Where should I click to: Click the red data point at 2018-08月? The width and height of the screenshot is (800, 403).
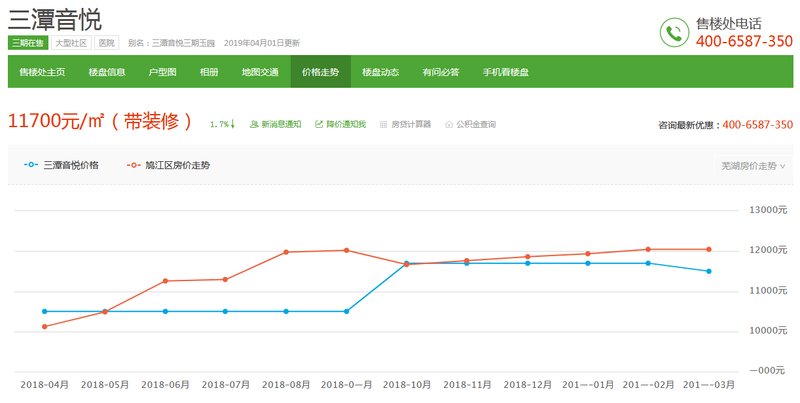[286, 252]
